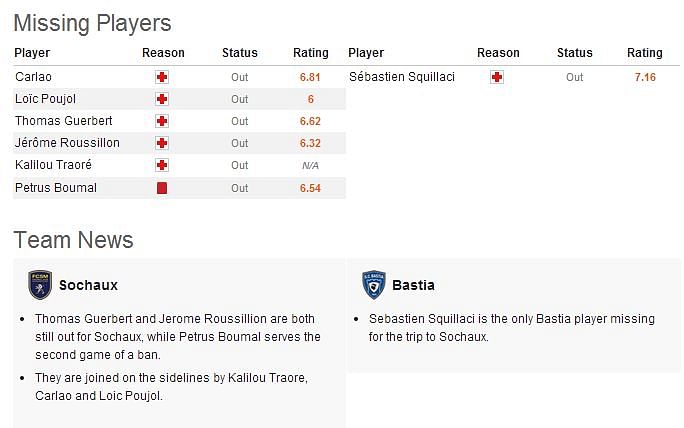Click the injury icon beside Kalilou Traoré
This screenshot has height=428, width=684.
162,165
